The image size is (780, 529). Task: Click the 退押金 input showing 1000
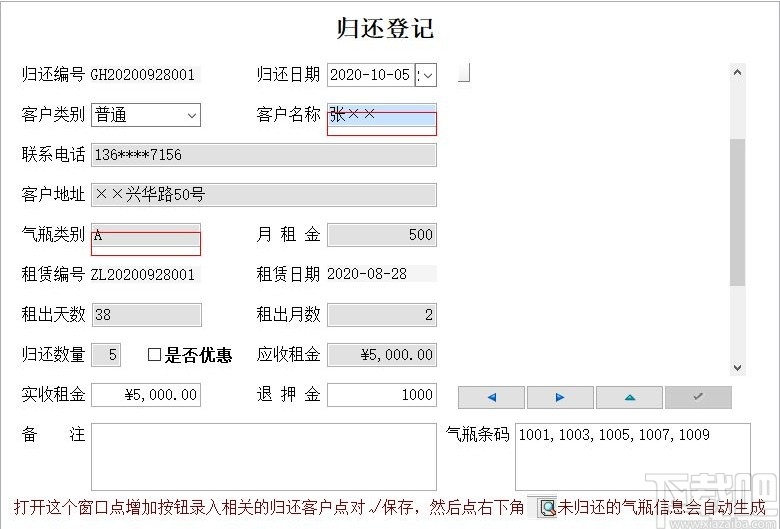382,395
